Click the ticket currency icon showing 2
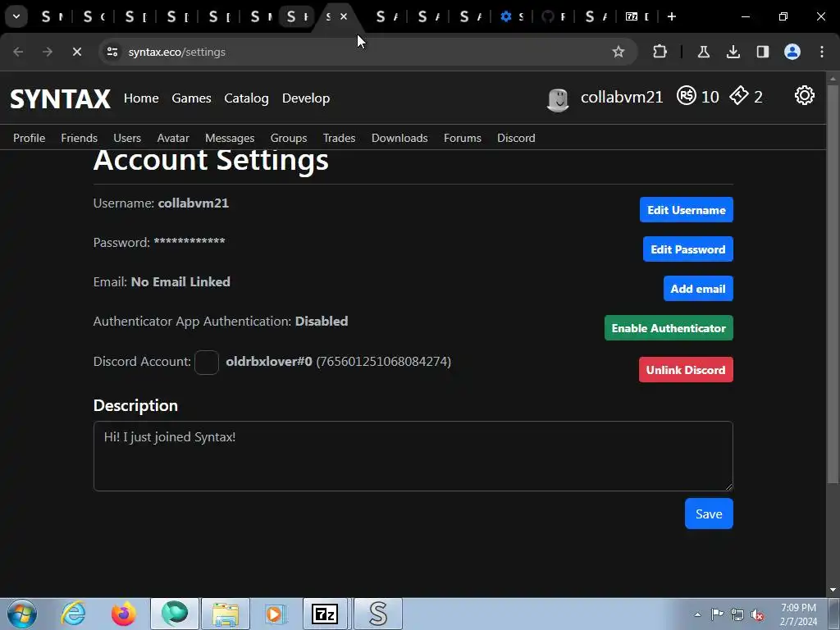The width and height of the screenshot is (840, 630). tap(739, 96)
